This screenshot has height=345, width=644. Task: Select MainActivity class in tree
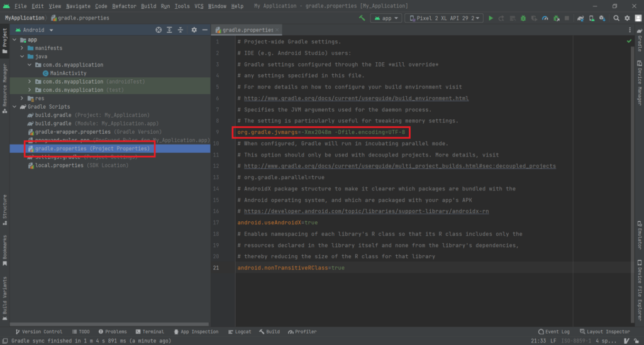[65, 74]
